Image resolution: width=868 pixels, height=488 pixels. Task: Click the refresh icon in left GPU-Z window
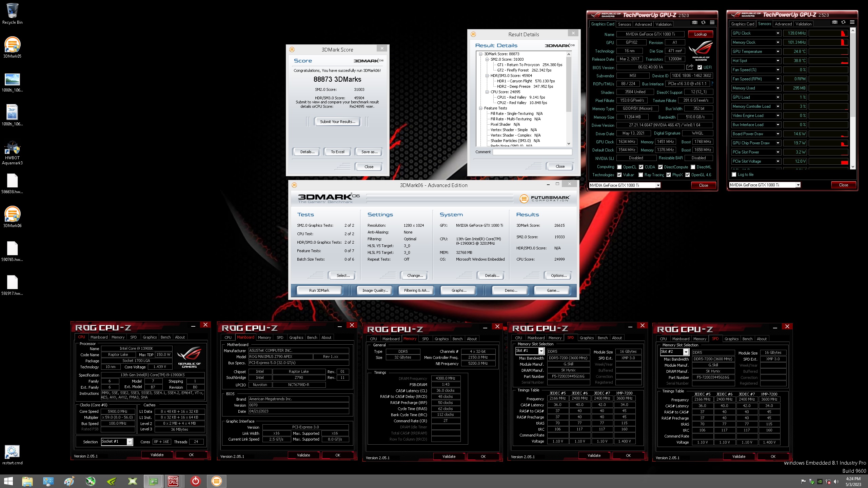pyautogui.click(x=703, y=23)
